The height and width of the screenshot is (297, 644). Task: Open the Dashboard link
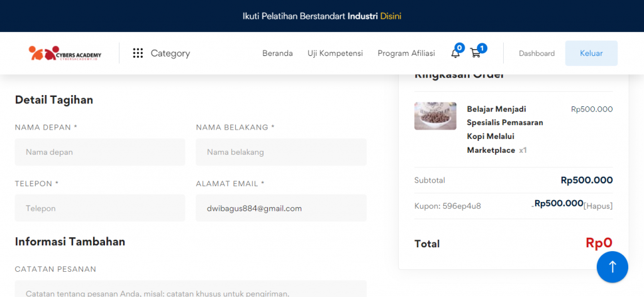(x=536, y=53)
